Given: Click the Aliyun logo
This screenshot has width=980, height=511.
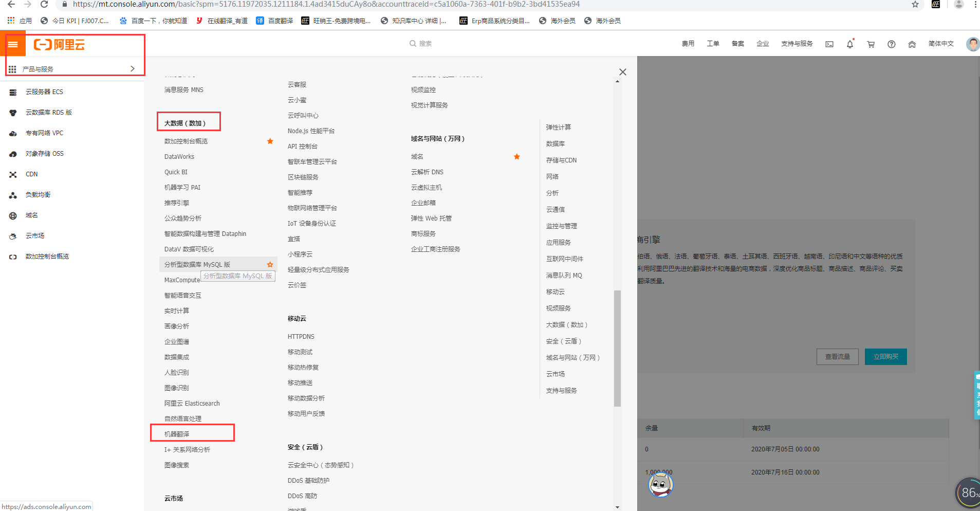Looking at the screenshot, I should click(59, 45).
